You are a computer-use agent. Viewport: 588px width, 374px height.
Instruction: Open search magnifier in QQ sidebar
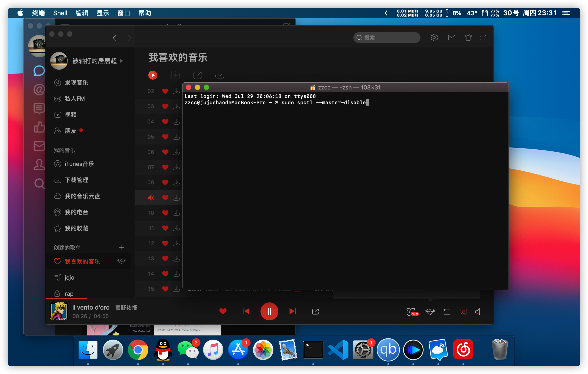(x=39, y=183)
